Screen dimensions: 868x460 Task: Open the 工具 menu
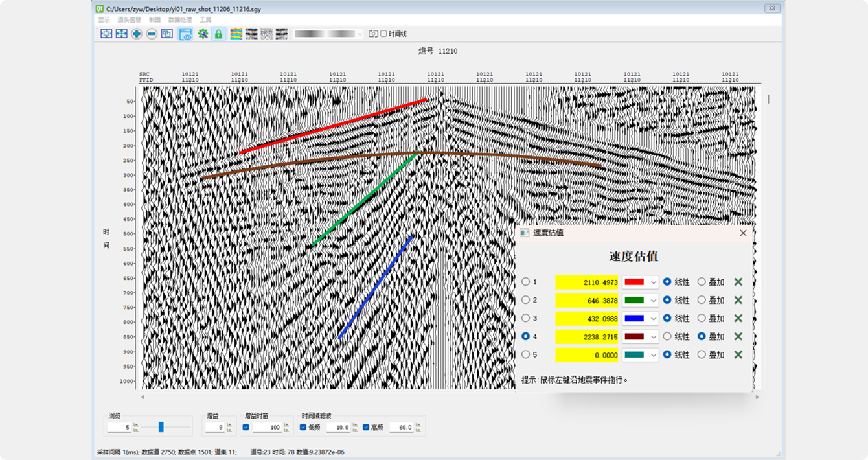pyautogui.click(x=205, y=20)
